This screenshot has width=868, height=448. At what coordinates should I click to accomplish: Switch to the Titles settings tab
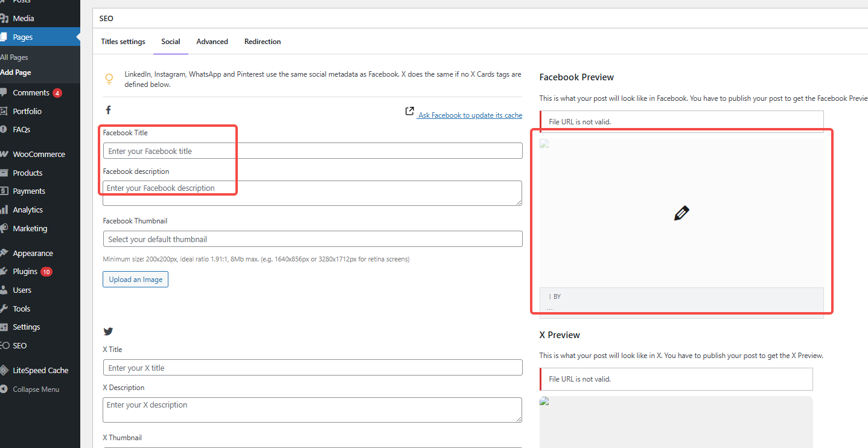point(123,42)
